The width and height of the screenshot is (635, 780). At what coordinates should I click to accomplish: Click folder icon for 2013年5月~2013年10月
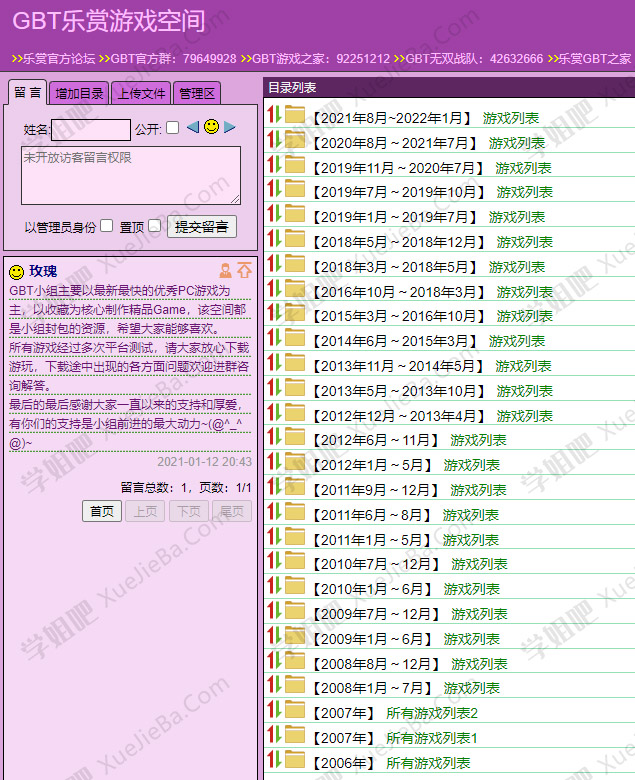[295, 388]
